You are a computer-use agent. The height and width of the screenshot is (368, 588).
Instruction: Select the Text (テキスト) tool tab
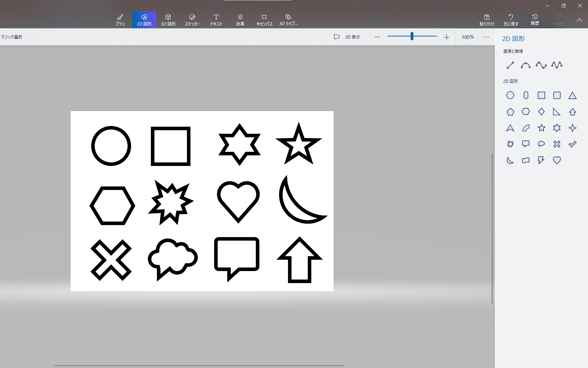point(216,20)
